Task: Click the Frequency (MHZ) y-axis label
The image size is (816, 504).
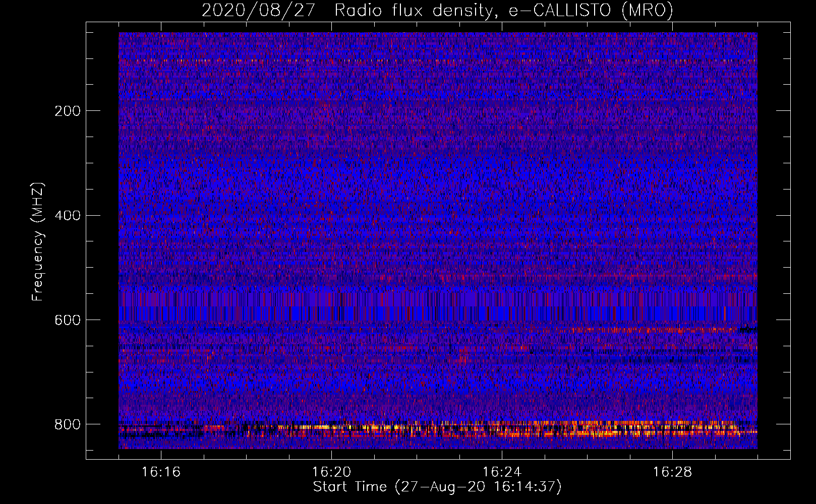Action: click(38, 242)
